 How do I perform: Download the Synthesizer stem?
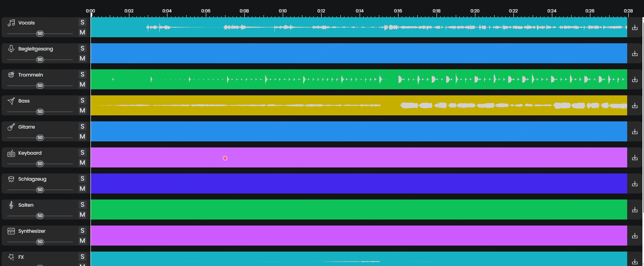point(635,236)
